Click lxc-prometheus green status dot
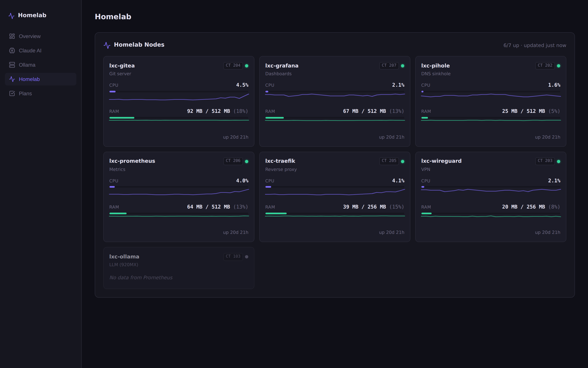This screenshot has width=588, height=368. (247, 161)
